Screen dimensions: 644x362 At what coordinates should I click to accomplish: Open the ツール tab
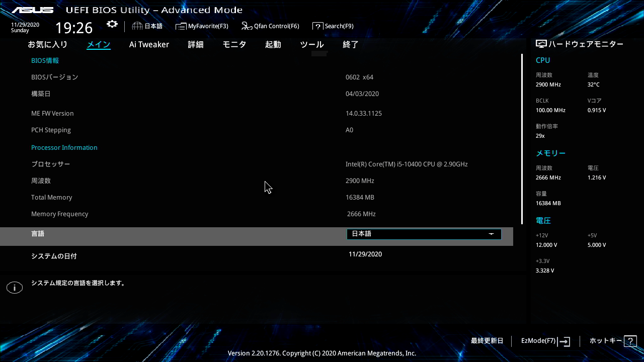coord(312,44)
